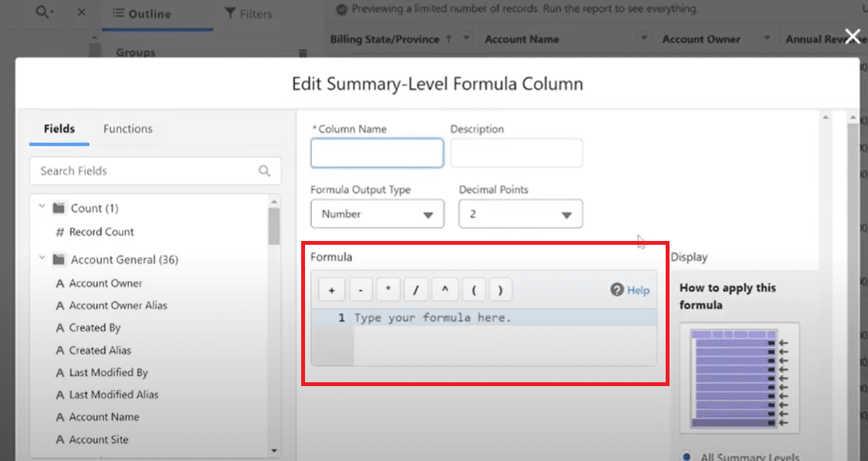Click into the Description field
This screenshot has width=868, height=461.
point(517,153)
